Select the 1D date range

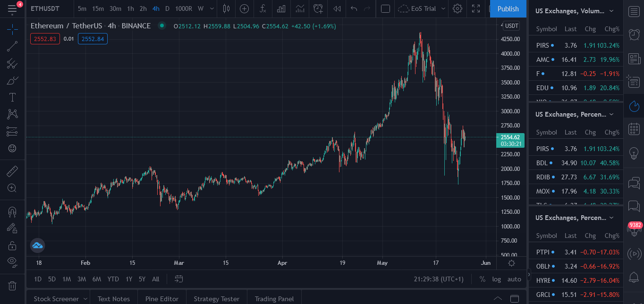click(38, 279)
